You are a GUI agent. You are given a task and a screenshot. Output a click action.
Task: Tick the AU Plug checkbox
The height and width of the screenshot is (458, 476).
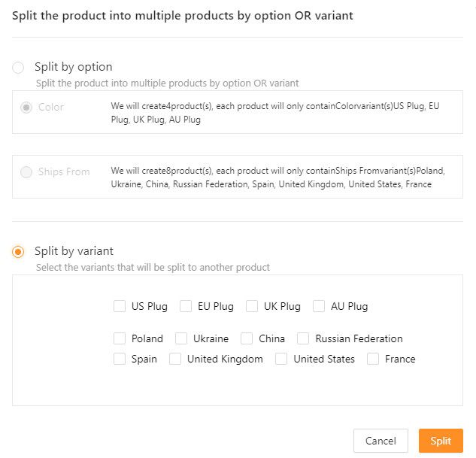click(x=319, y=306)
